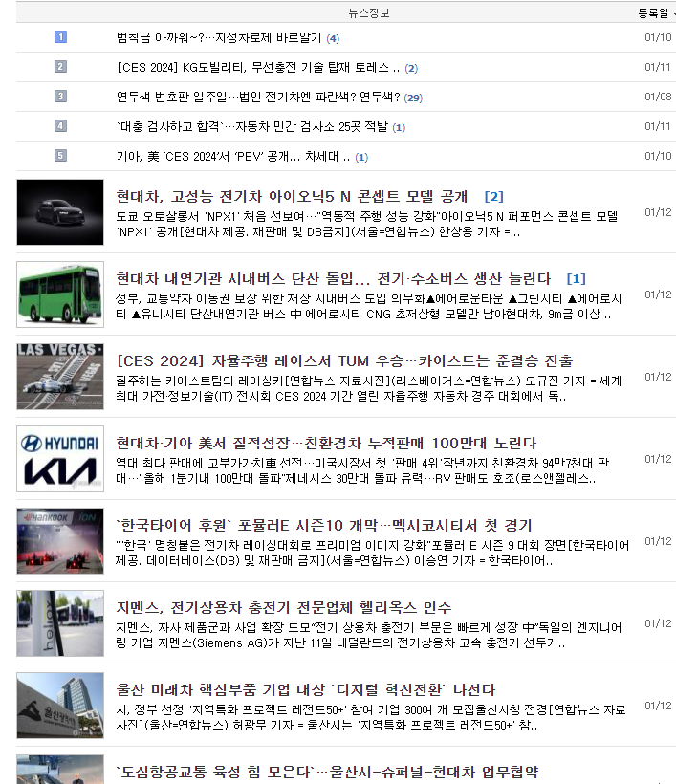Click the rank 5 number badge
Screen dimensions: 676x784
tap(60, 156)
